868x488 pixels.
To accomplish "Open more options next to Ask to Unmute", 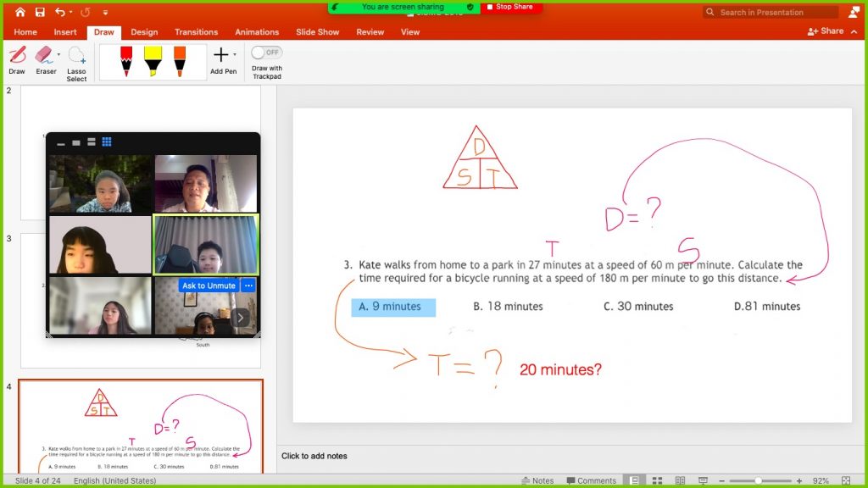I will [x=248, y=286].
